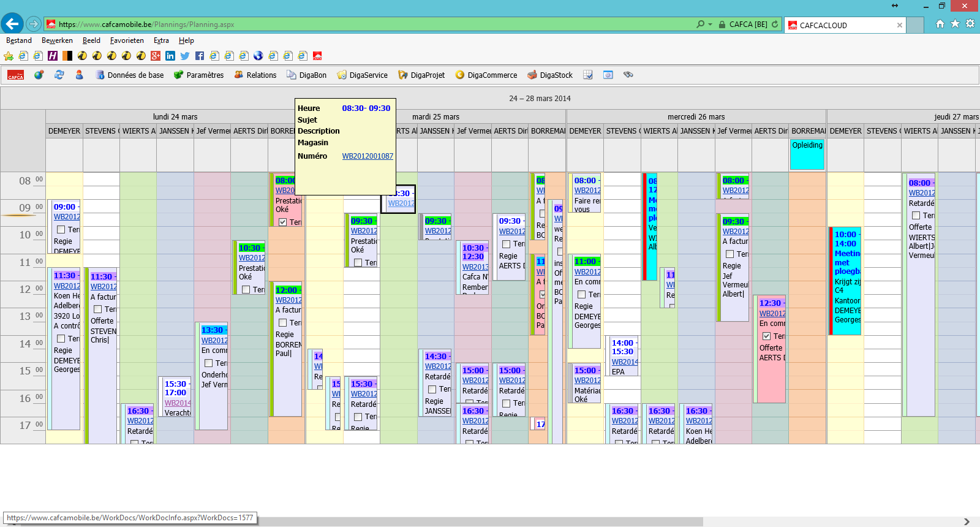
Task: Open the browser Home icon
Action: [940, 24]
